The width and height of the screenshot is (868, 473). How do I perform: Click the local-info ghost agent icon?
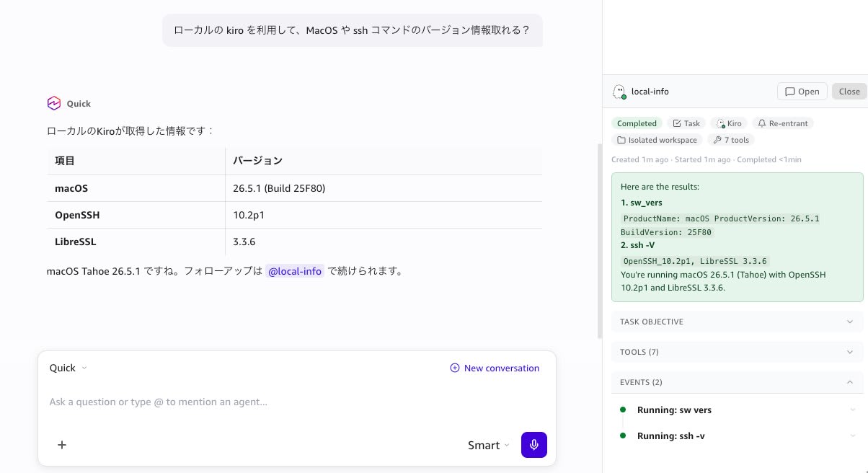coord(619,92)
